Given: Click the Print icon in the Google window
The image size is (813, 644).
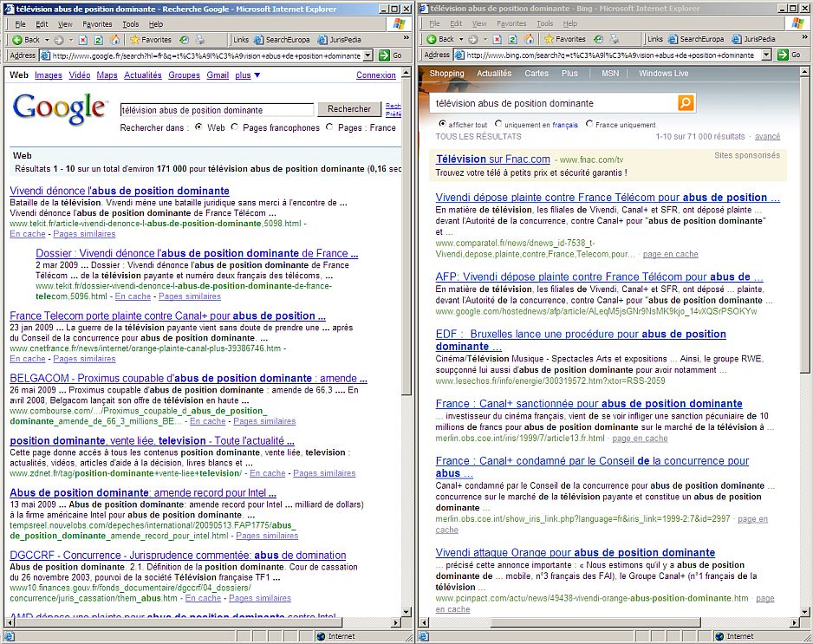Looking at the screenshot, I should (x=200, y=39).
